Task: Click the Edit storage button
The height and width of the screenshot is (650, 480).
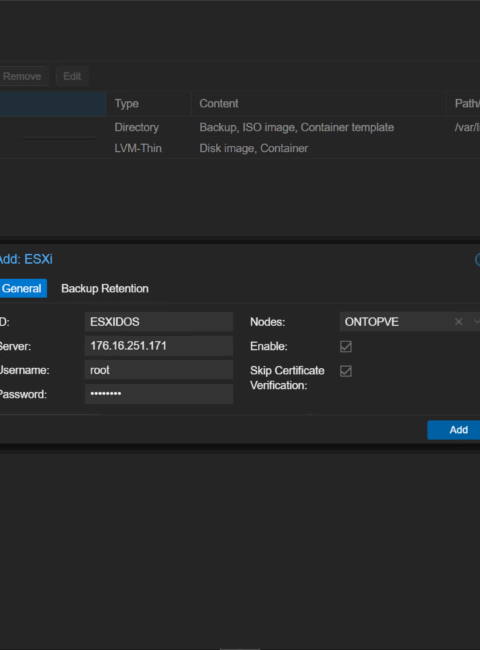Action: point(72,76)
